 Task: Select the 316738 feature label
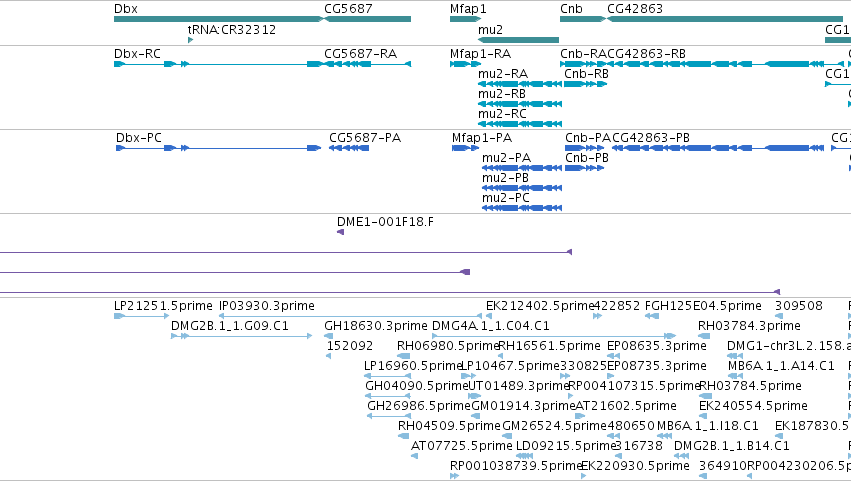[639, 447]
